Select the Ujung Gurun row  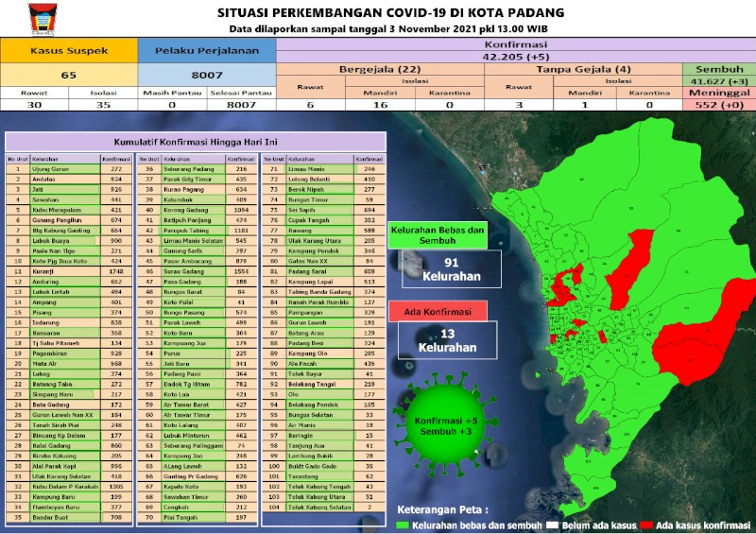pyautogui.click(x=69, y=169)
